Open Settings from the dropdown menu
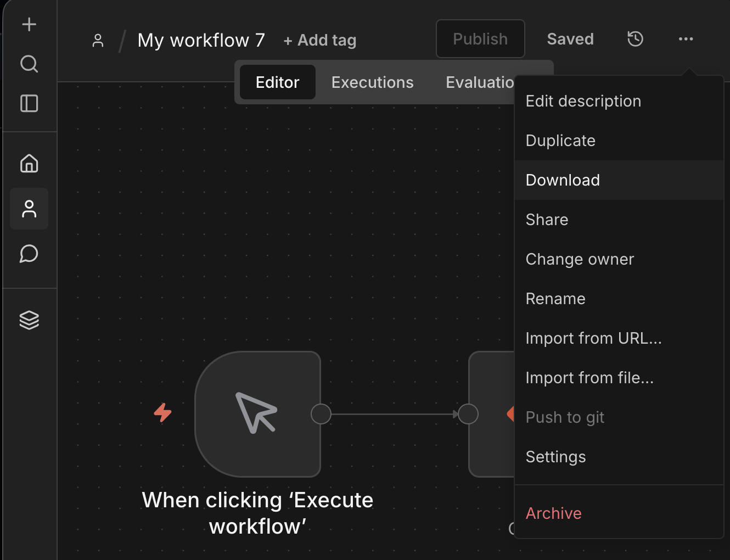The height and width of the screenshot is (560, 730). coord(555,457)
